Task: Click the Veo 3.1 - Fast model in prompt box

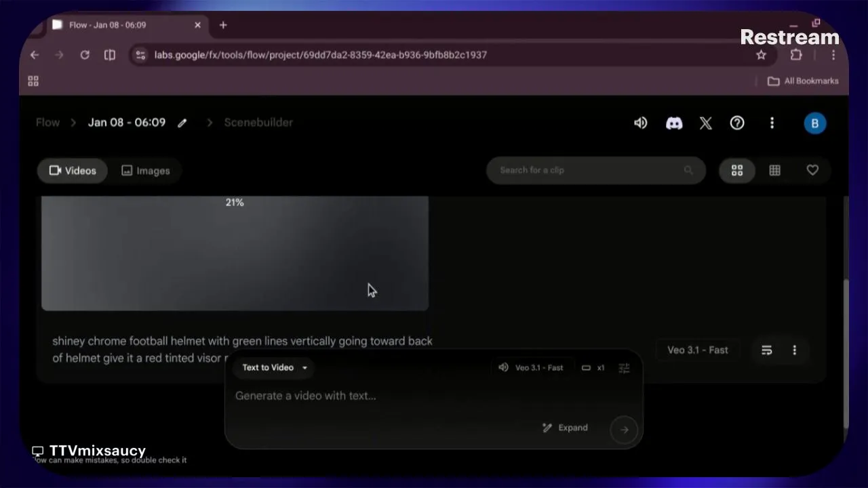Action: pos(532,367)
